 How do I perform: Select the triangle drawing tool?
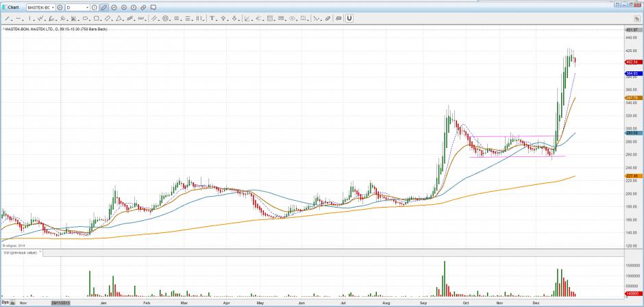tap(119, 19)
